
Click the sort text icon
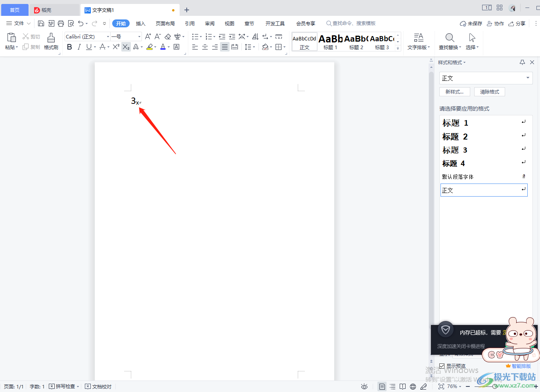tap(255, 36)
